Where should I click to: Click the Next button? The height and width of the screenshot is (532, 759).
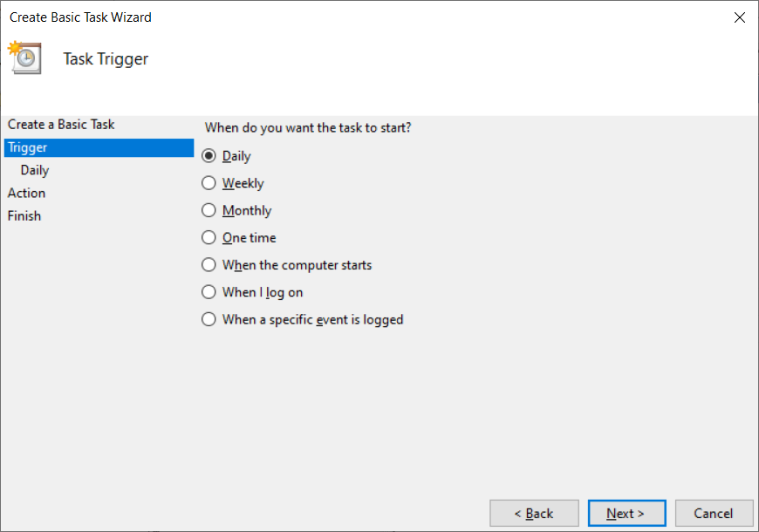tap(626, 513)
